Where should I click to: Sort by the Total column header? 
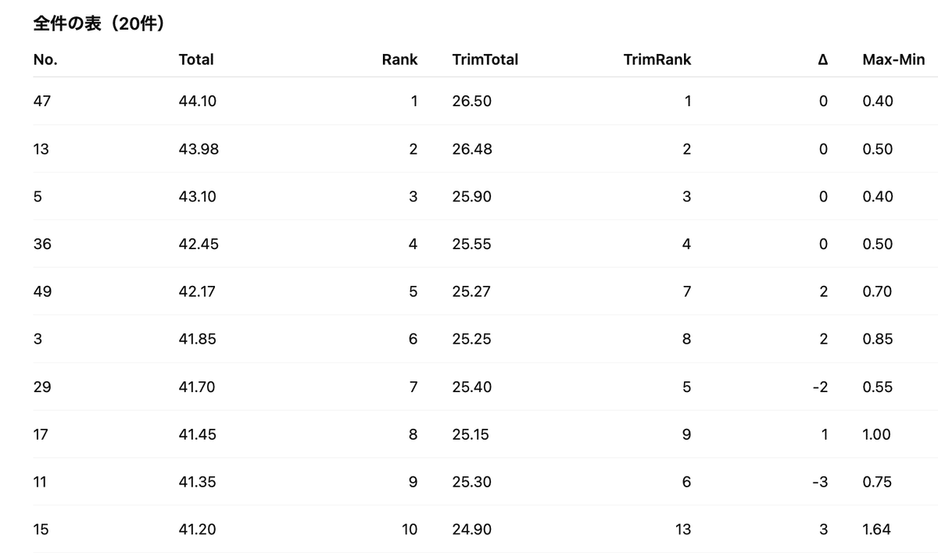[x=196, y=59]
